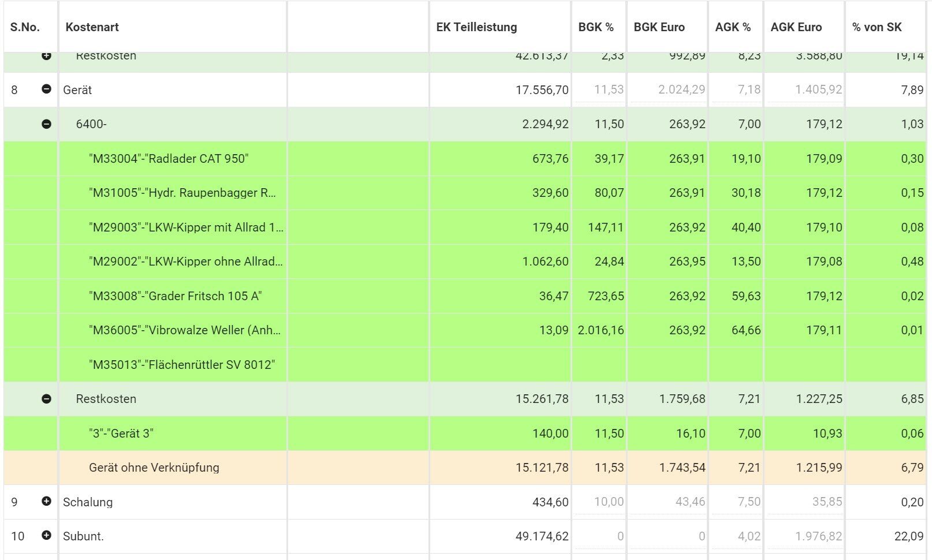
Task: Collapse the Restkosten subgroup under Gerät
Action: (46, 399)
